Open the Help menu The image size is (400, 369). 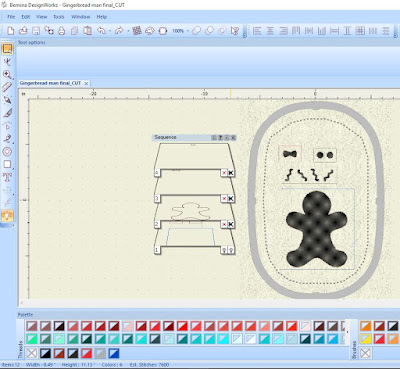[x=102, y=17]
